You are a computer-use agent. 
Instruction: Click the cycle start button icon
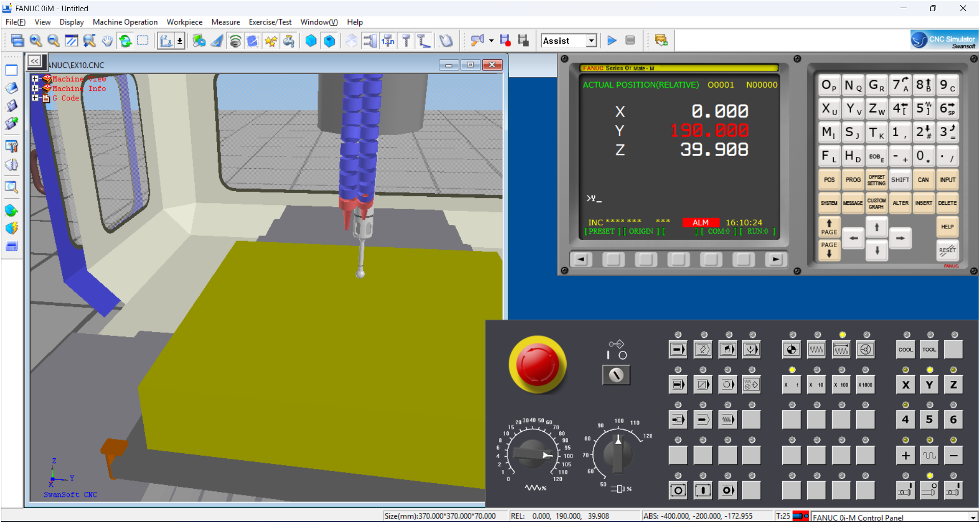coord(703,491)
